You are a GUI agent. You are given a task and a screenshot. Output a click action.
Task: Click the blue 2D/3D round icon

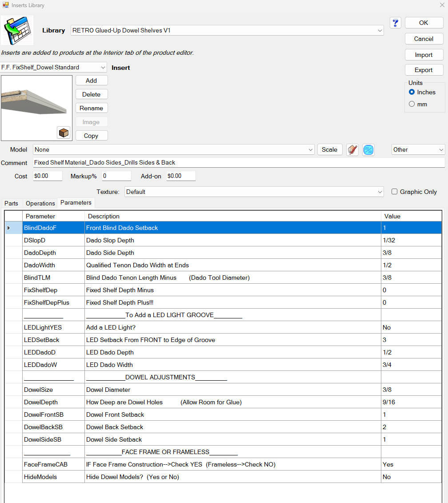coord(368,150)
